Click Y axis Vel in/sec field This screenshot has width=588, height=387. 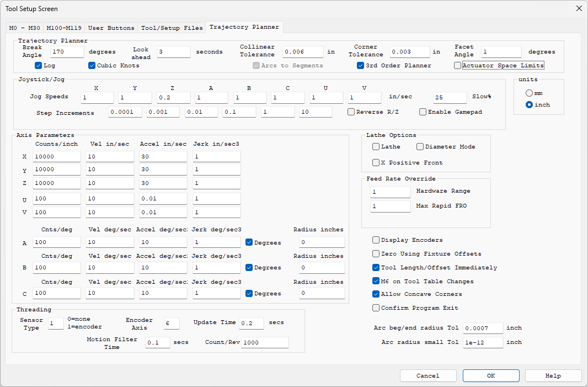[x=110, y=169]
